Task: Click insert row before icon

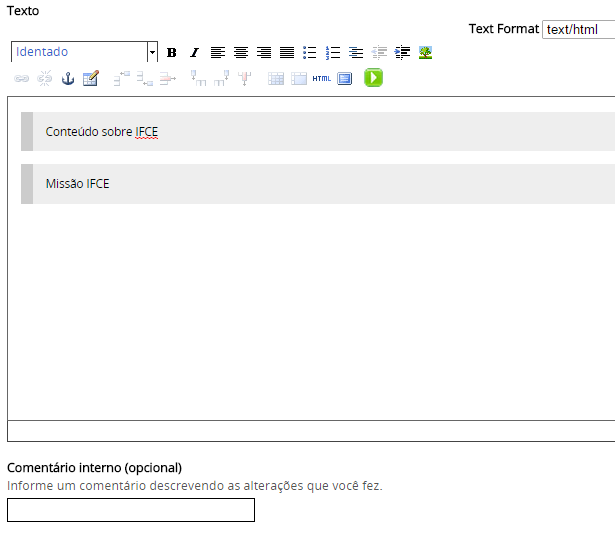Action: (122, 78)
